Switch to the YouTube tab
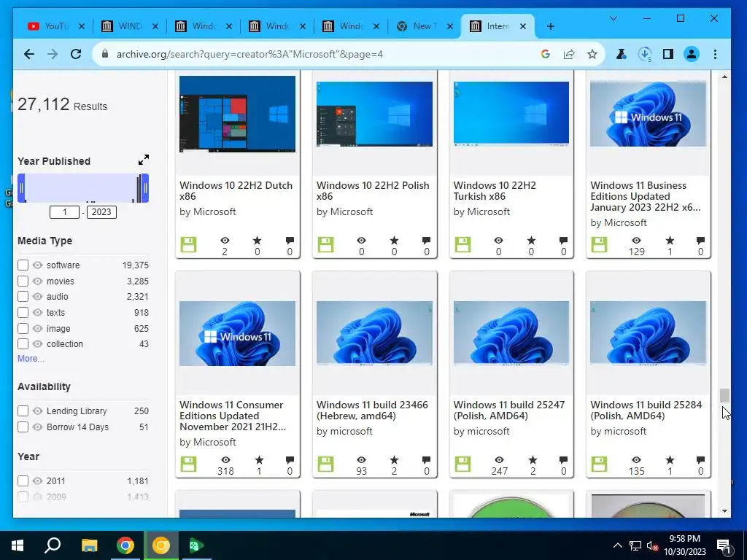747x560 pixels. 55,26
